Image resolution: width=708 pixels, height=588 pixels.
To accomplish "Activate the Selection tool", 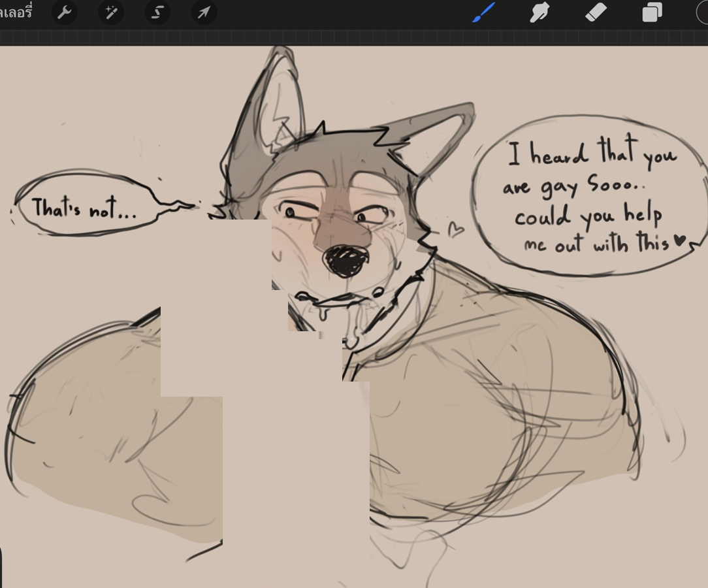I will pyautogui.click(x=157, y=12).
